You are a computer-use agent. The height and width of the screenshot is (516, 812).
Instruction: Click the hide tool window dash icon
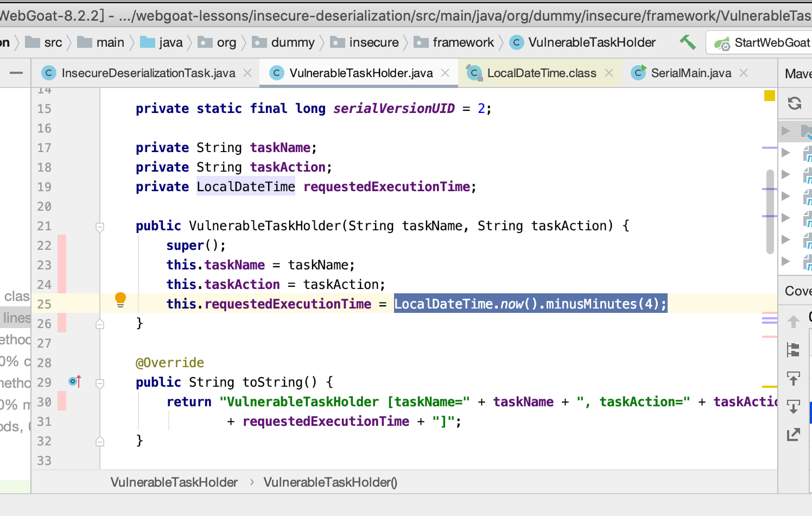coord(16,73)
